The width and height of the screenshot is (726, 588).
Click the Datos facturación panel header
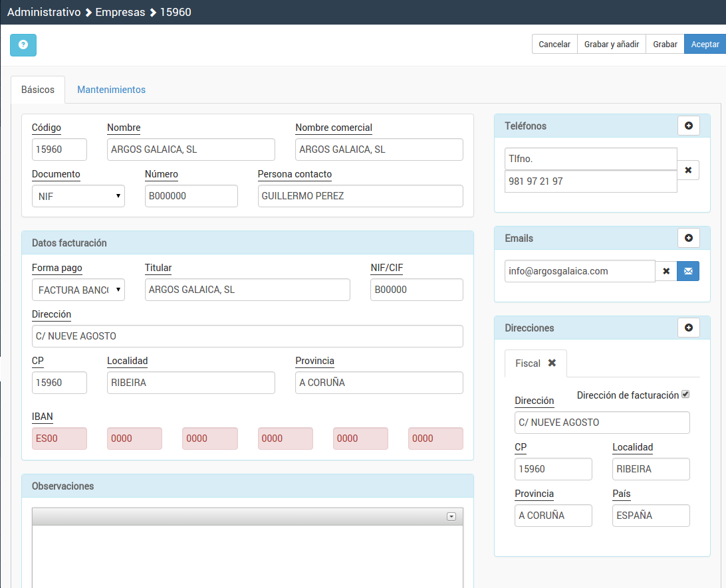click(247, 243)
